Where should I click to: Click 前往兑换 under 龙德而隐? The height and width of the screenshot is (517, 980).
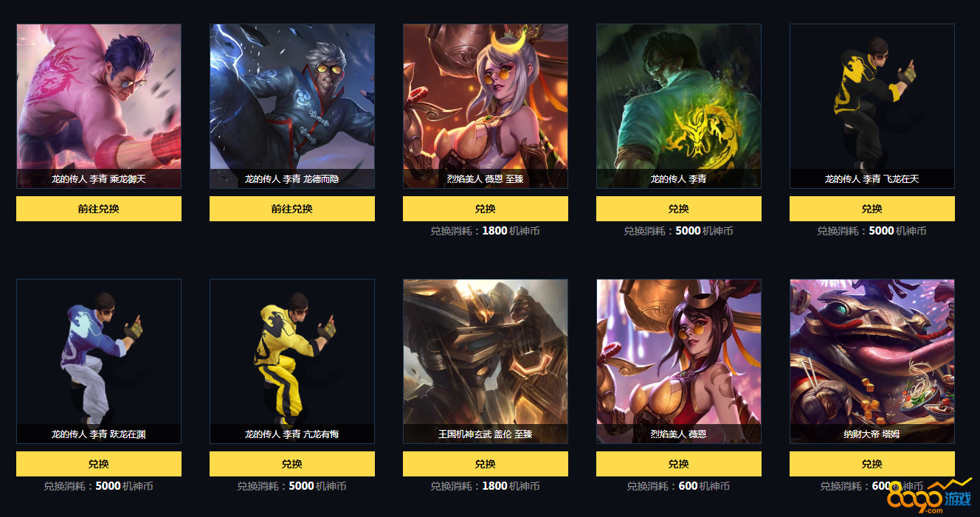[292, 209]
